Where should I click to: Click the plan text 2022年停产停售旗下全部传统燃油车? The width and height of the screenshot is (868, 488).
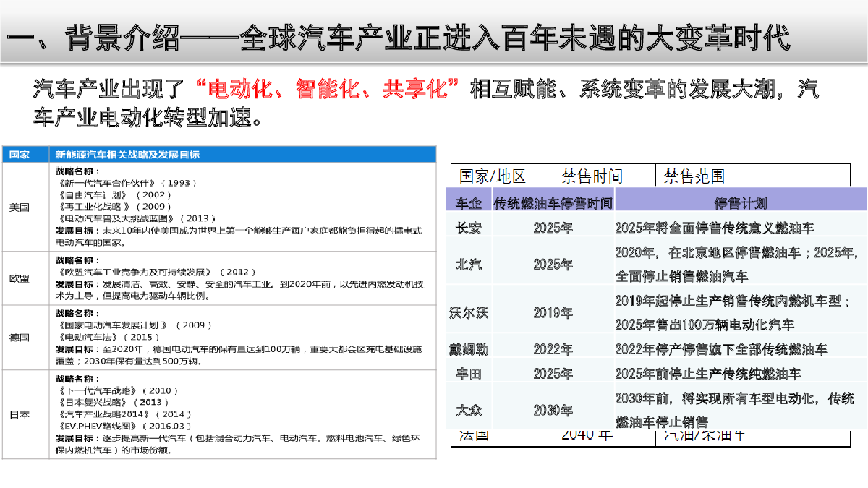(x=721, y=349)
